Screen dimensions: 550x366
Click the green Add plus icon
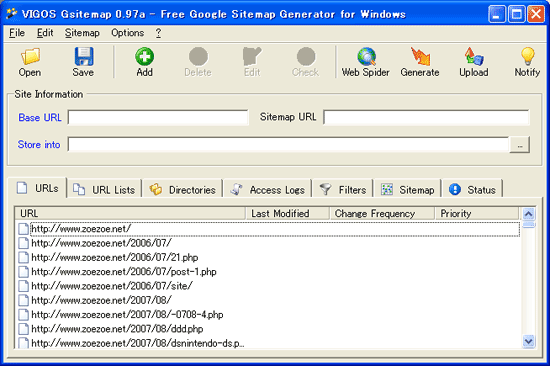[x=145, y=56]
